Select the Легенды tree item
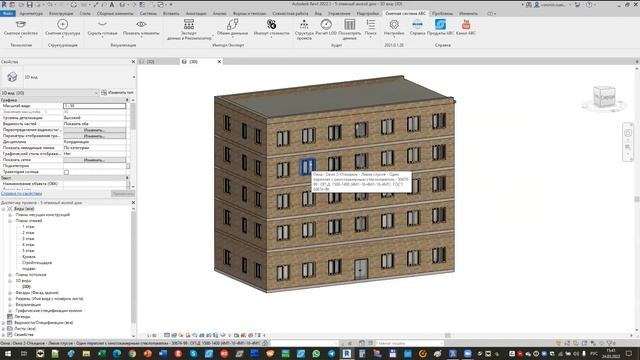The image size is (640, 360). [22, 317]
